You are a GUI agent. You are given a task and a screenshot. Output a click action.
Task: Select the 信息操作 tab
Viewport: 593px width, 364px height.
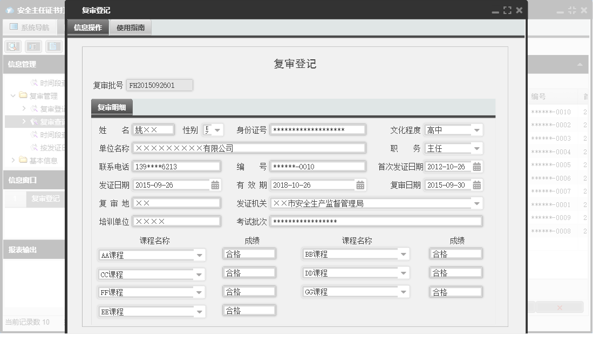87,27
